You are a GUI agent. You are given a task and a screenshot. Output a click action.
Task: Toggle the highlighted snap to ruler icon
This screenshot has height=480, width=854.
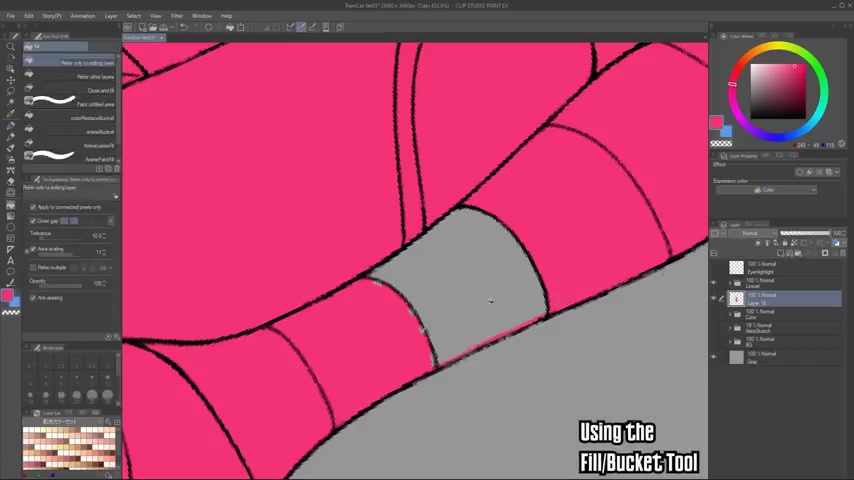coord(301,27)
